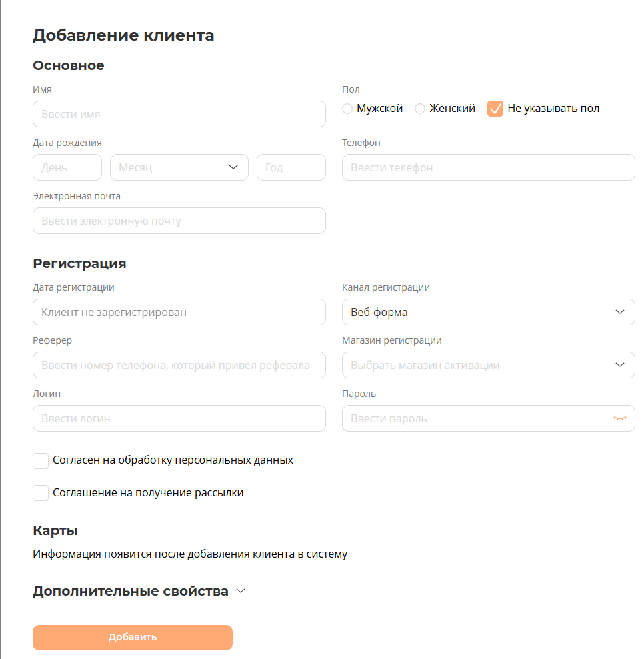Select the Женский gender radio button
644x659 pixels.
click(420, 109)
